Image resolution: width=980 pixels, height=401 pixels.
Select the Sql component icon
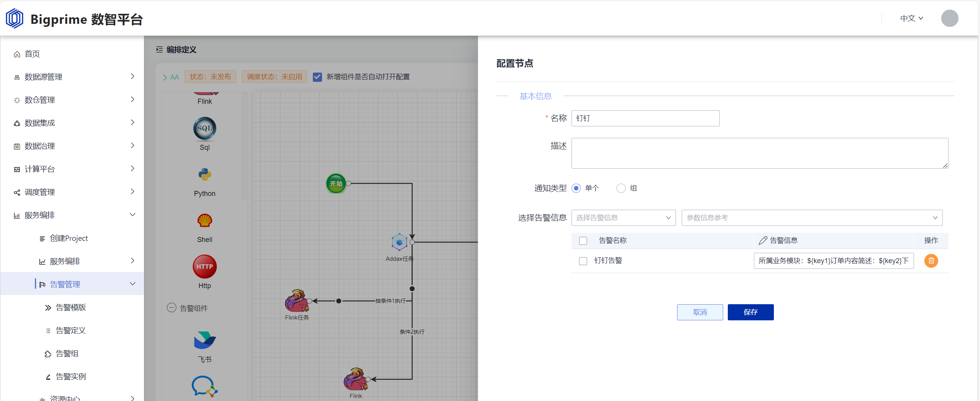(205, 128)
